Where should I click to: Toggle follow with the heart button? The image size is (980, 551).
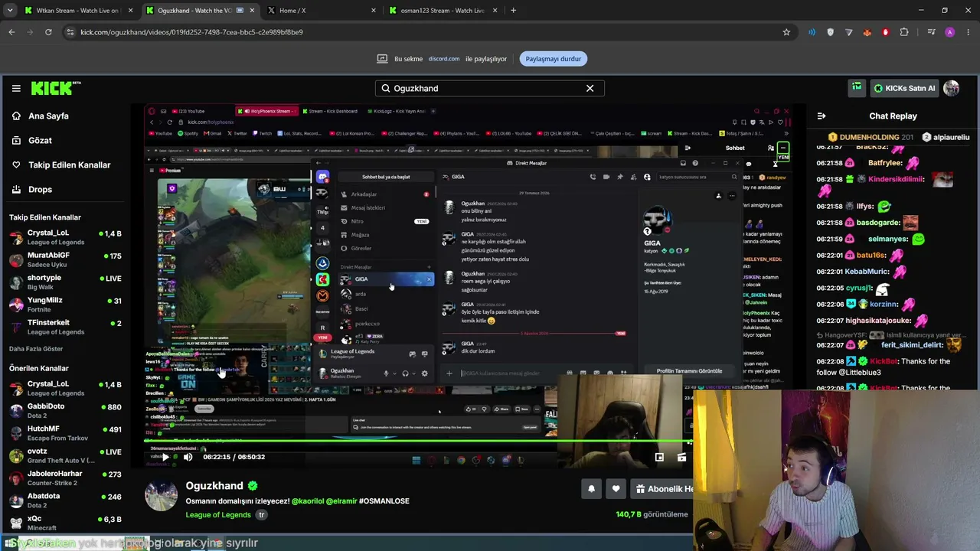[616, 489]
